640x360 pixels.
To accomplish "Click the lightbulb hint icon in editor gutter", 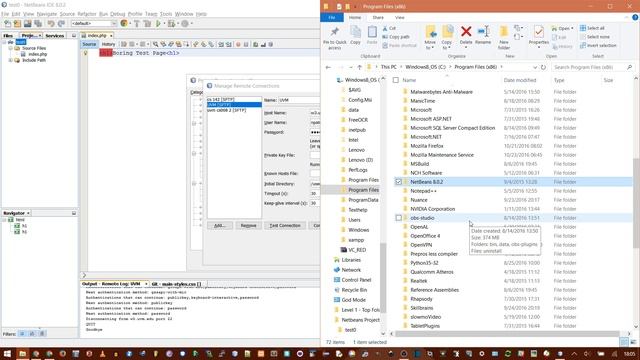I will pyautogui.click(x=85, y=53).
